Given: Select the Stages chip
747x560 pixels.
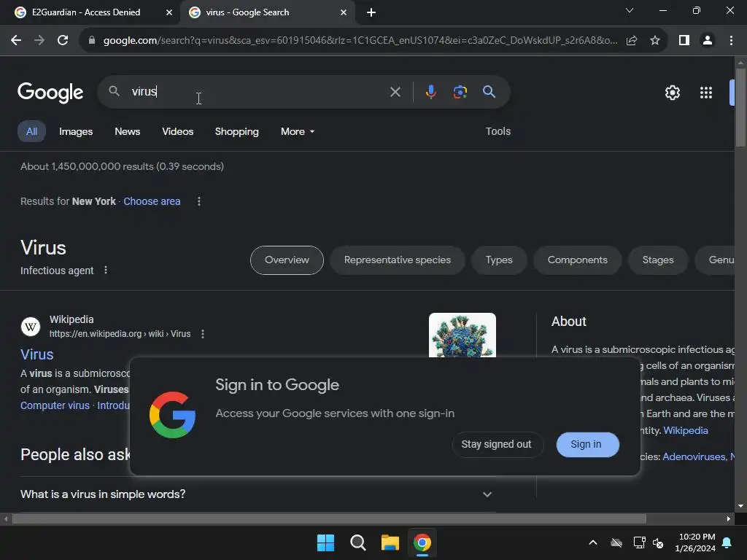Looking at the screenshot, I should (658, 260).
